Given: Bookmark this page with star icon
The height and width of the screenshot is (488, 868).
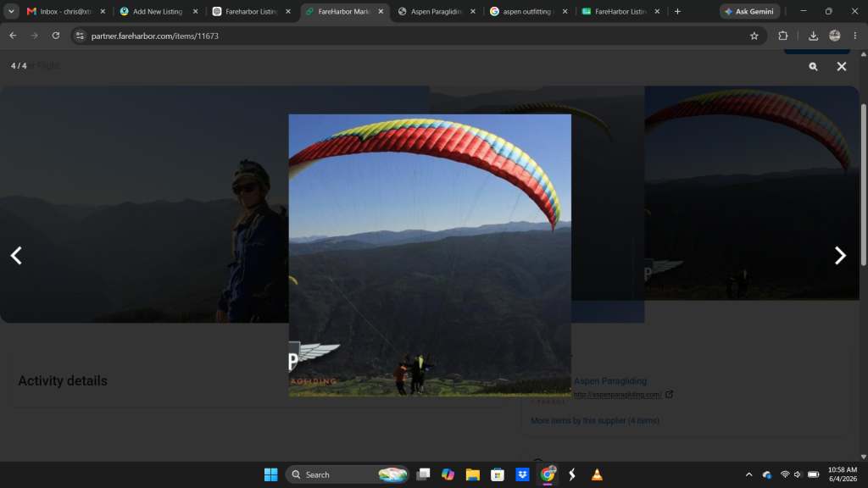Looking at the screenshot, I should pos(754,36).
